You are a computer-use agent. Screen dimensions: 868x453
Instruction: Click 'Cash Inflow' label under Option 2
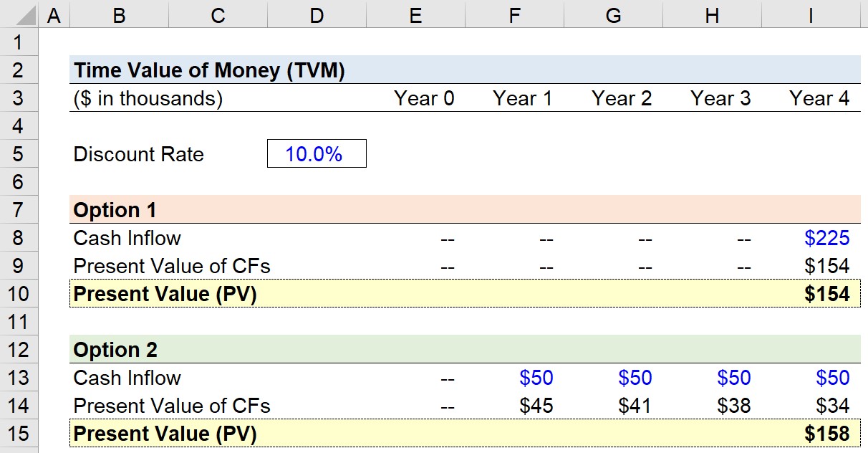[x=127, y=378]
